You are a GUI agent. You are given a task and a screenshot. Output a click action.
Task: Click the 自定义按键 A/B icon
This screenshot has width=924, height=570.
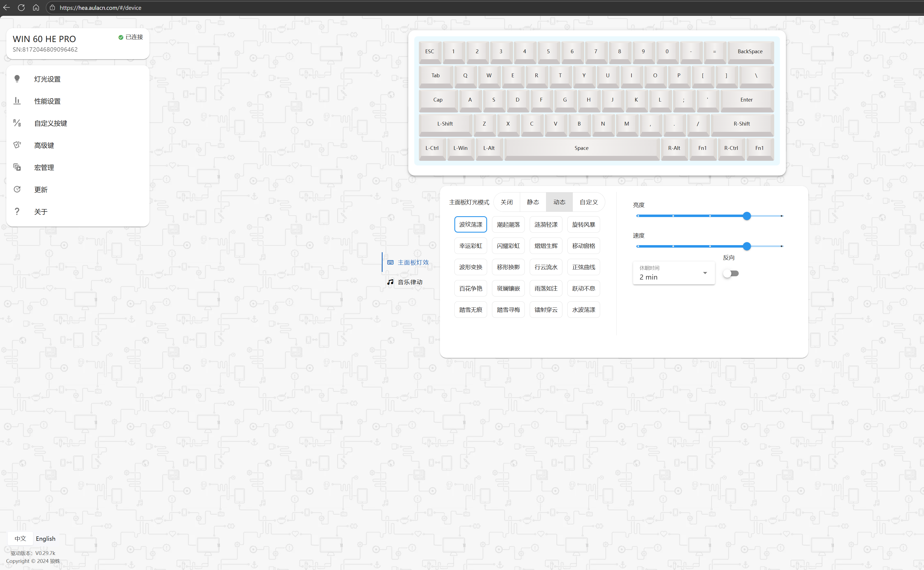17,123
